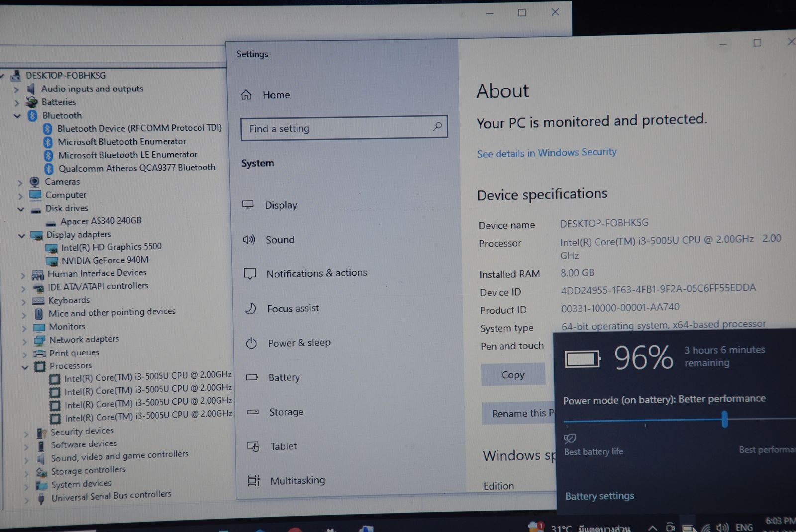Image resolution: width=796 pixels, height=532 pixels.
Task: Click the Copy button under Device specifications
Action: (513, 375)
